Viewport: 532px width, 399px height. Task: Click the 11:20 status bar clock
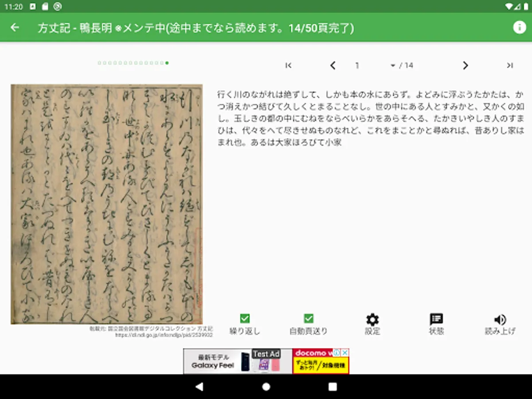point(13,6)
